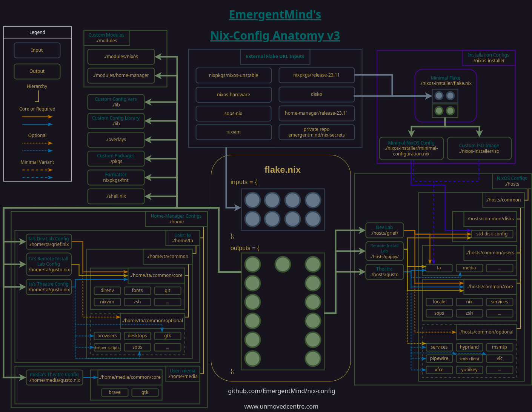
Task: Click the ./hosts/common/users label
Action: pyautogui.click(x=490, y=253)
